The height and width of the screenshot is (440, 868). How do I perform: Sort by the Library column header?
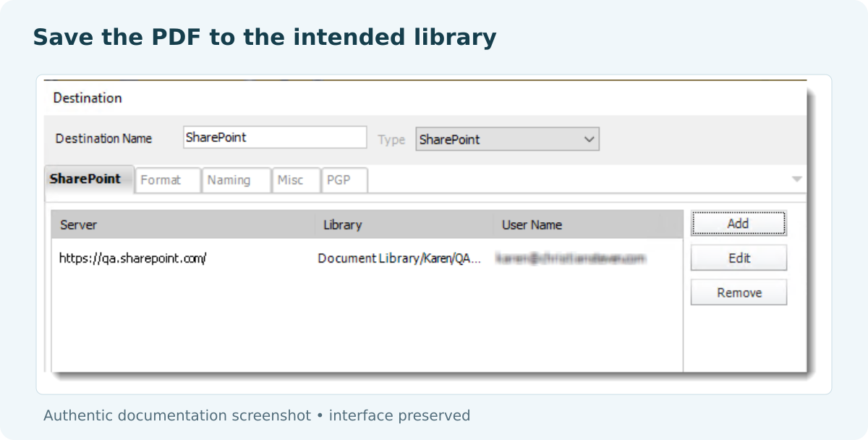click(404, 224)
